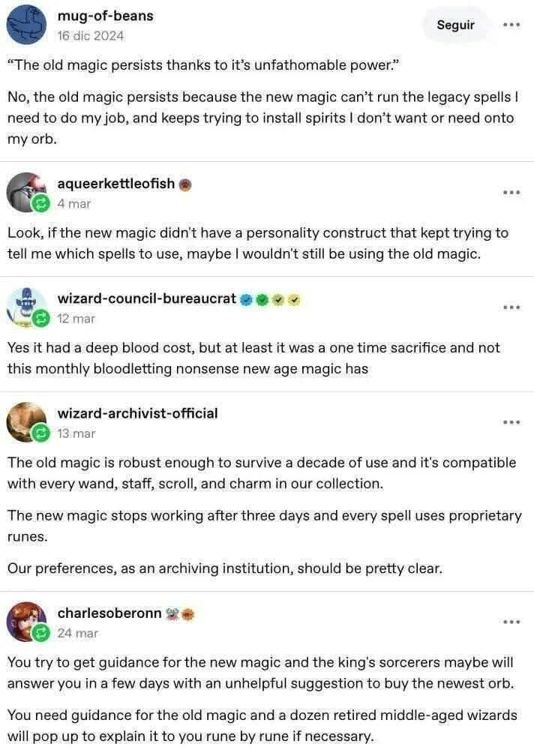Open more options for charlesoberonn reblog

[x=511, y=622]
